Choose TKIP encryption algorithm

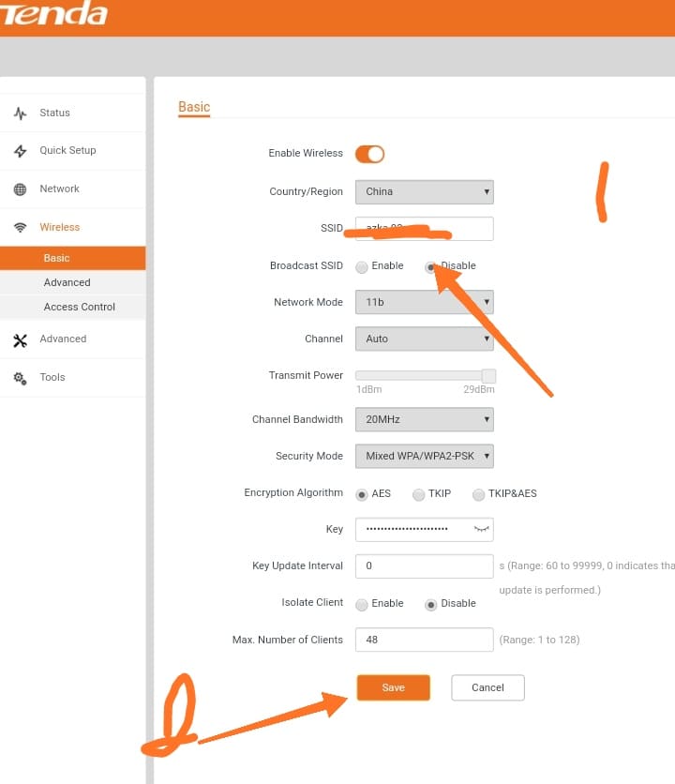pyautogui.click(x=418, y=494)
